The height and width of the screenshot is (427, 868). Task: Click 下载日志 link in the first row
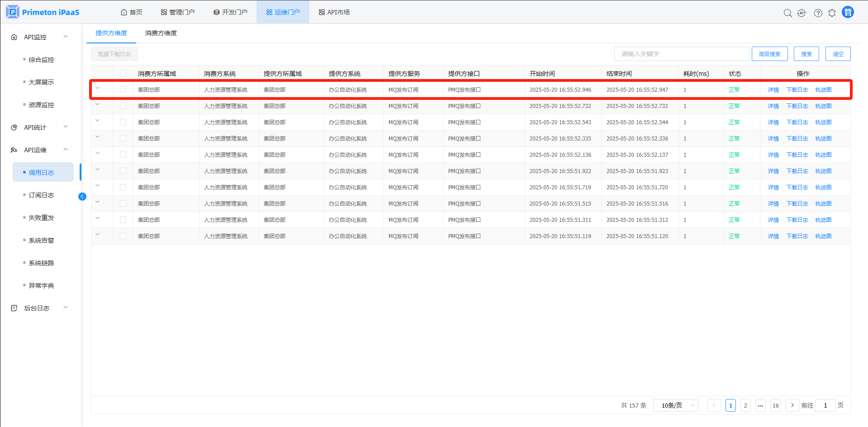pos(797,90)
